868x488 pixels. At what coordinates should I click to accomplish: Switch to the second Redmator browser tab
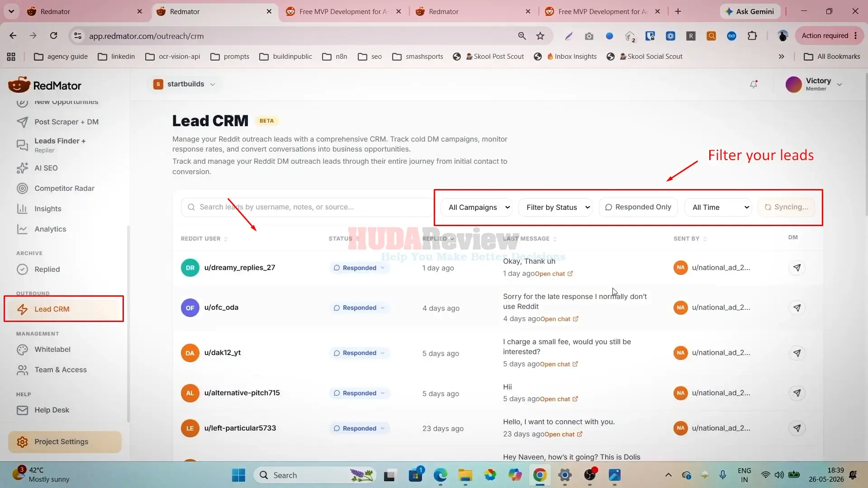click(x=215, y=12)
